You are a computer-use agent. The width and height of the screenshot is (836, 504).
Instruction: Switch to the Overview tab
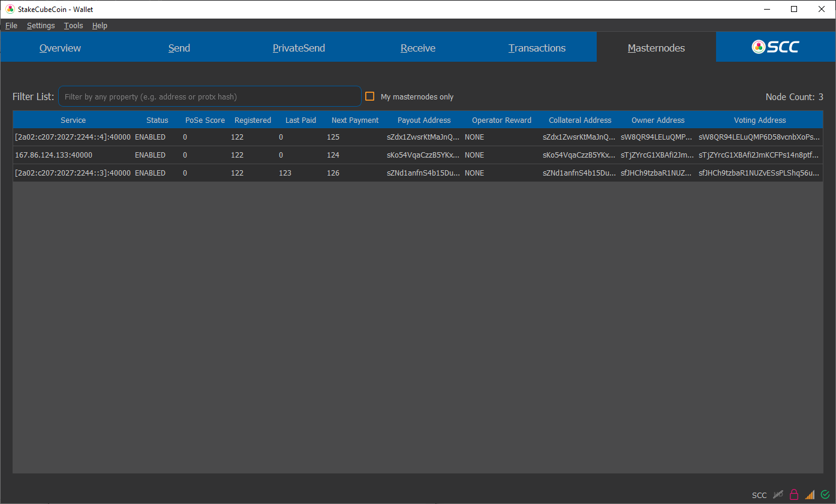tap(60, 48)
